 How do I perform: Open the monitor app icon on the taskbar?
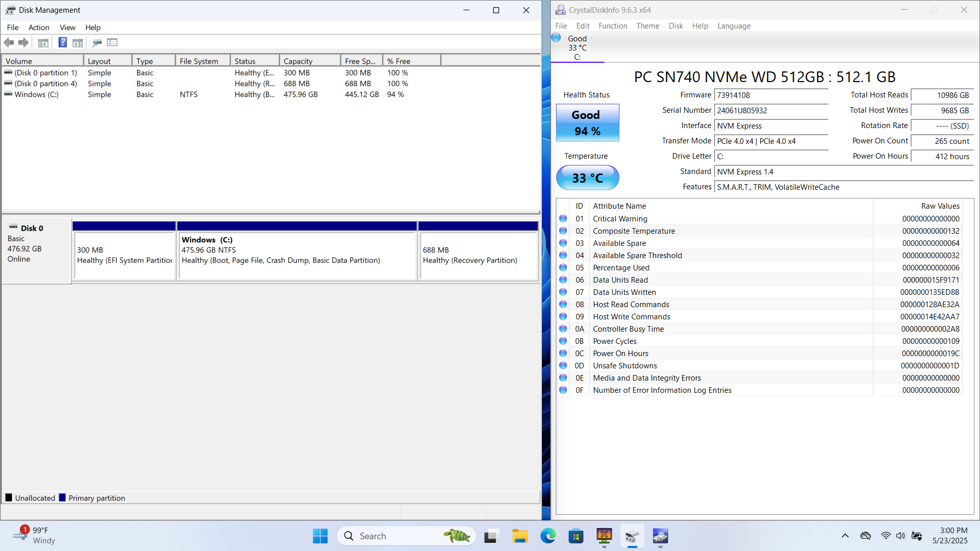click(604, 536)
